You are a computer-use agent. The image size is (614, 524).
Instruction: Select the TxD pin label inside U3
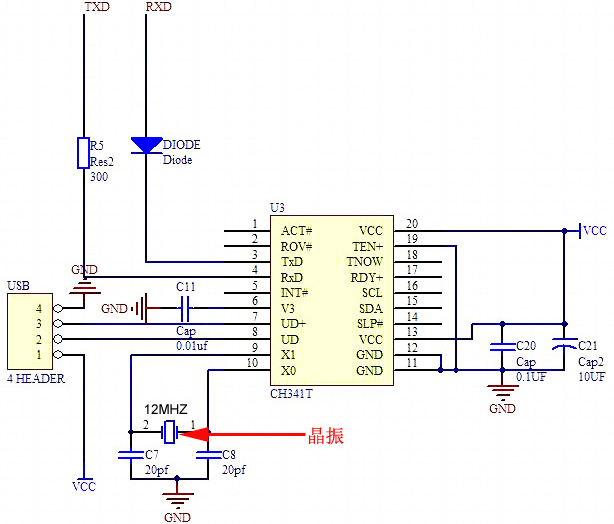click(x=293, y=260)
